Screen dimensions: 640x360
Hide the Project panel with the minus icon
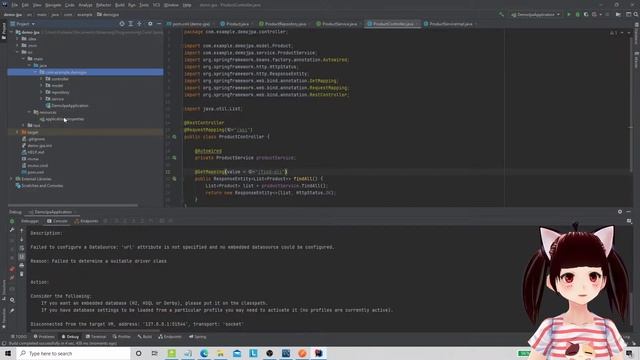159,24
